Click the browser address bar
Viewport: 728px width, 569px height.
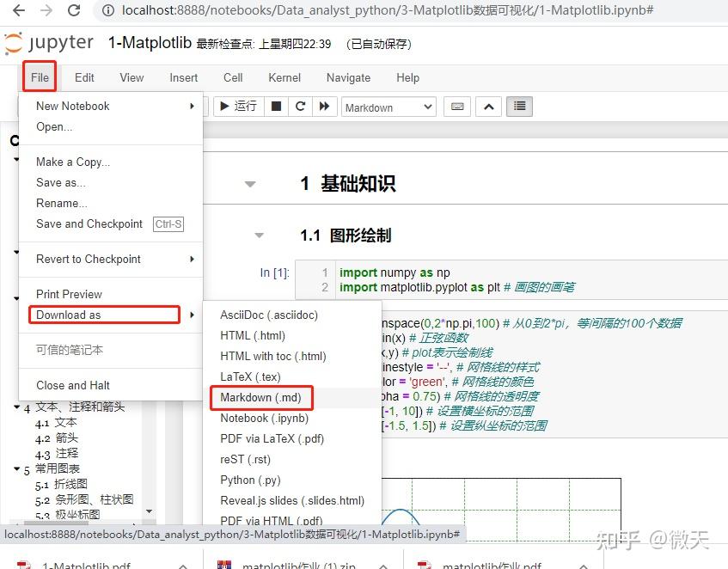344,11
